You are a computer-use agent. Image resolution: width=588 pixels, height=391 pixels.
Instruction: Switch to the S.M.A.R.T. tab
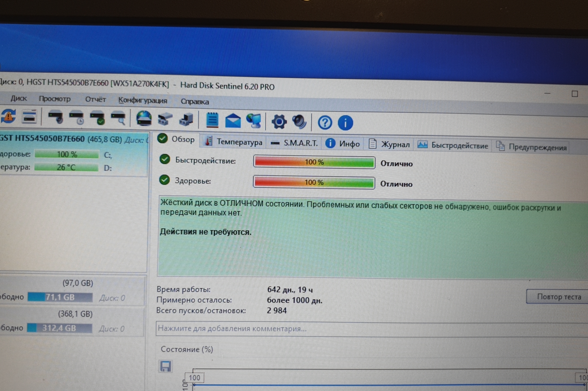tap(294, 143)
